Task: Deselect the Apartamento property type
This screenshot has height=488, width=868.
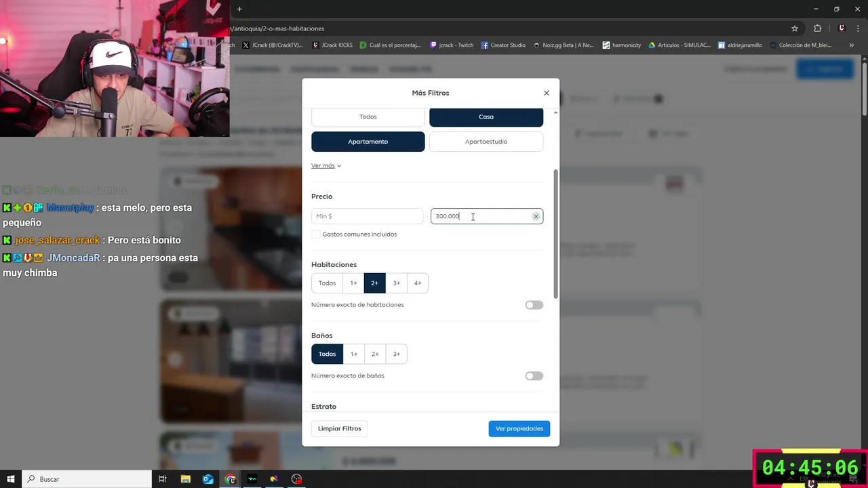Action: tap(368, 142)
